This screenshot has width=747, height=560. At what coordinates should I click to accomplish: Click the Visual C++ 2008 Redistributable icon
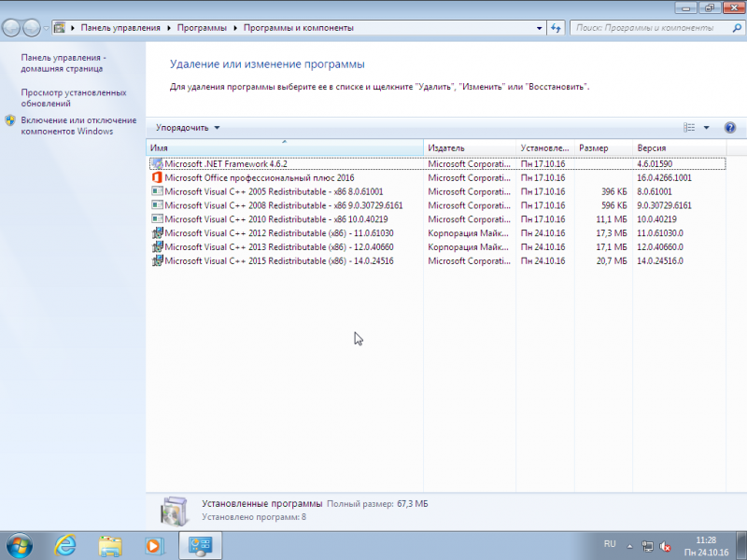pos(157,205)
